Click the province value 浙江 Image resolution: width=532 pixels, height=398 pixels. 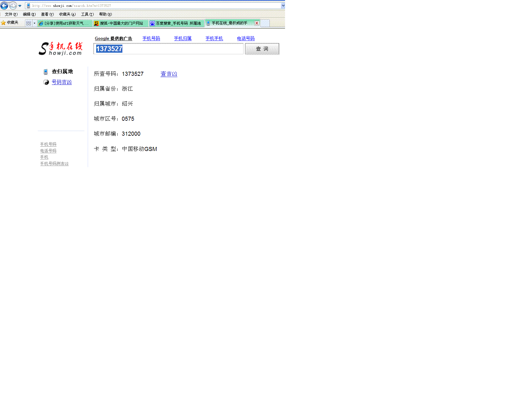127,89
